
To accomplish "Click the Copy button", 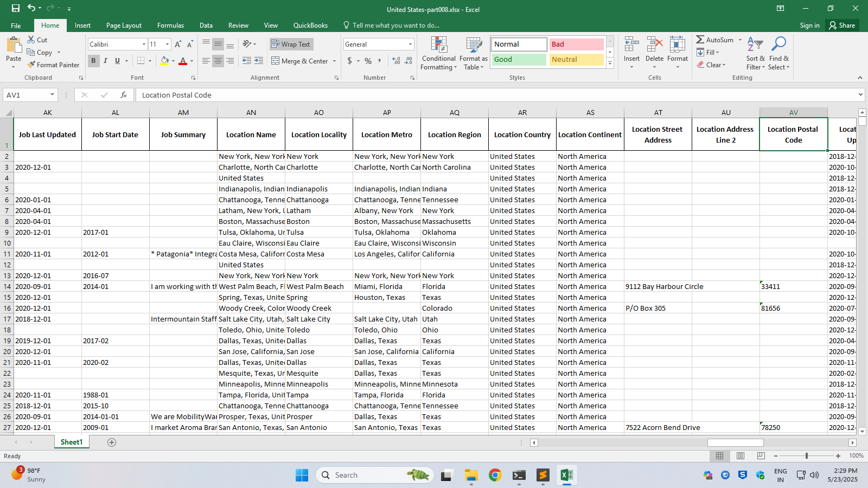I will (40, 53).
